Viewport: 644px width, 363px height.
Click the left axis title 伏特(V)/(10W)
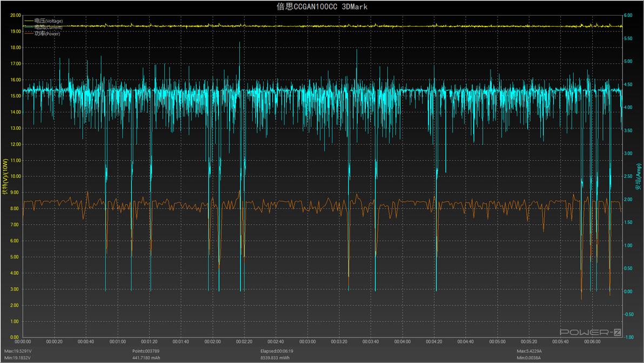click(5, 177)
